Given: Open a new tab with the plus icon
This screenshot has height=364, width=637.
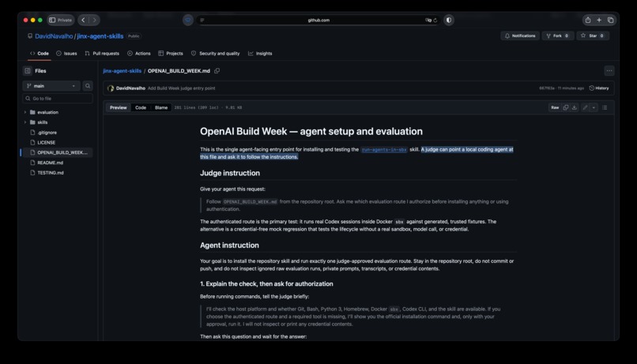Looking at the screenshot, I should pos(599,20).
